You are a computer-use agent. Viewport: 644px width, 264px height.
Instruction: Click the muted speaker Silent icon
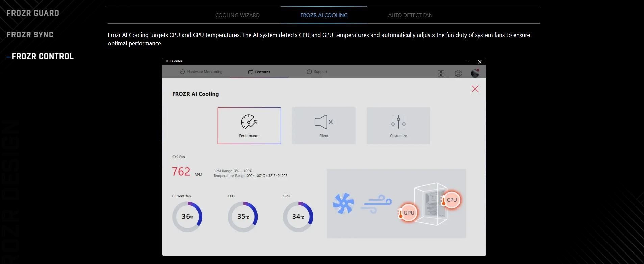pyautogui.click(x=324, y=122)
